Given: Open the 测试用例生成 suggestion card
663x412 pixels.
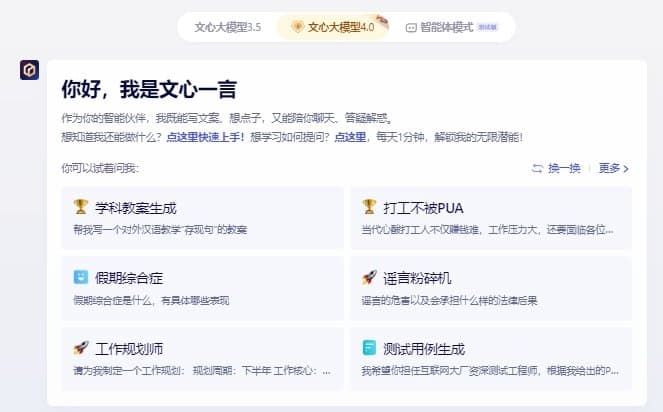Looking at the screenshot, I should point(491,359).
